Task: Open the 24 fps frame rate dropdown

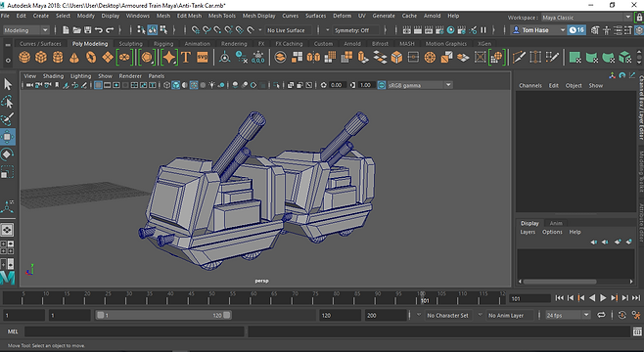Action: pyautogui.click(x=568, y=315)
